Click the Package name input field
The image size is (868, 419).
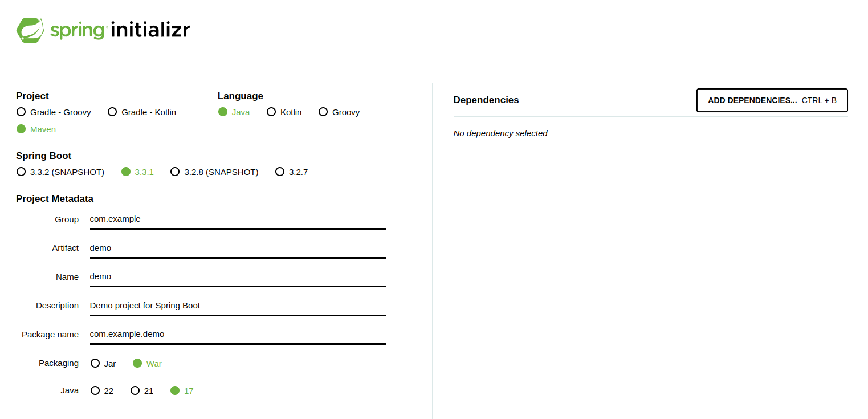click(238, 335)
